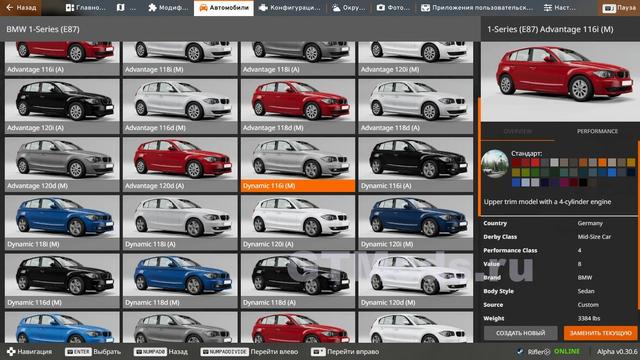
Task: Switch to the Overview tab
Action: pyautogui.click(x=518, y=131)
